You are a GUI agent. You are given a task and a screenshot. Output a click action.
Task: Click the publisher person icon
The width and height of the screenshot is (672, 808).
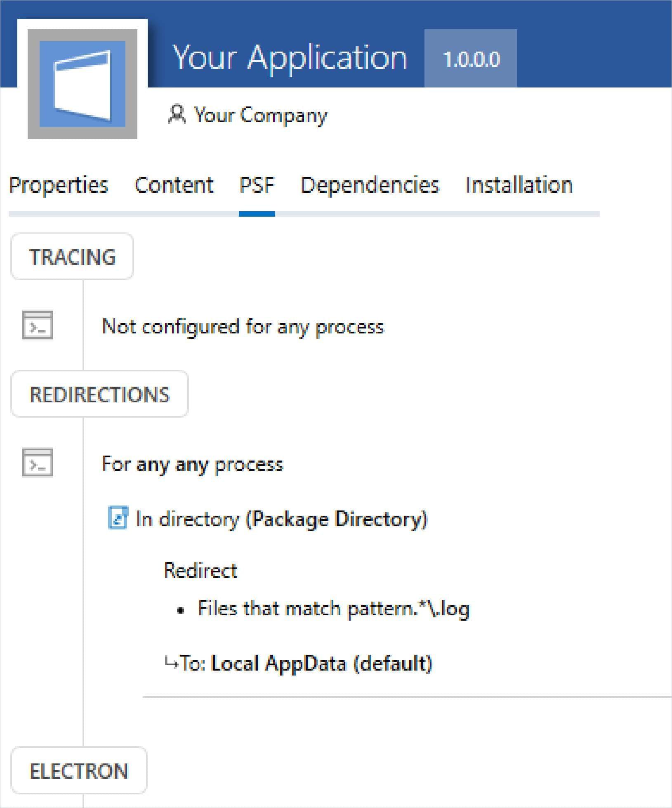(177, 114)
